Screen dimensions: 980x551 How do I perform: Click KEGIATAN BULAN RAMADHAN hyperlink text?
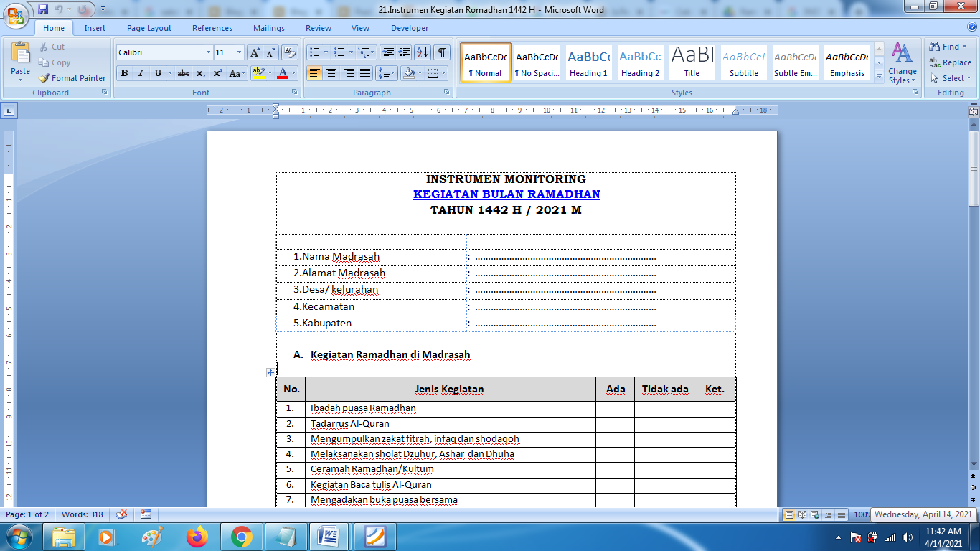[x=507, y=194]
